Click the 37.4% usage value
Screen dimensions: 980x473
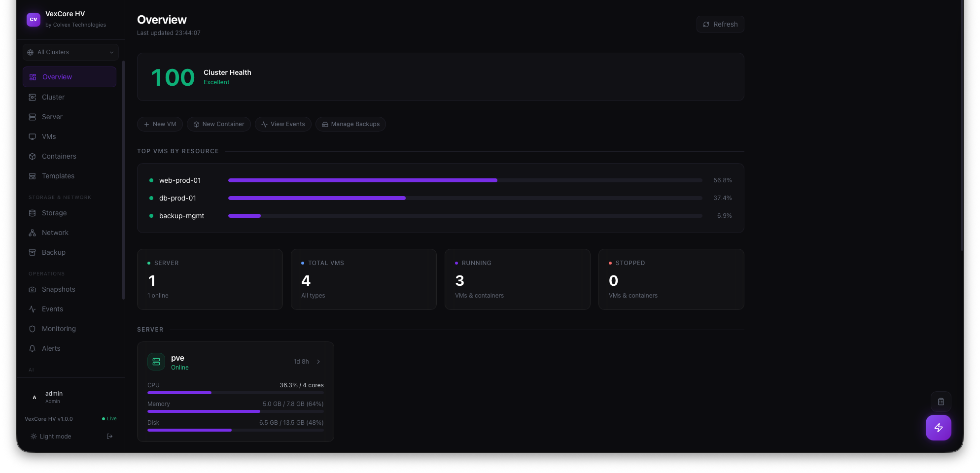tap(723, 198)
